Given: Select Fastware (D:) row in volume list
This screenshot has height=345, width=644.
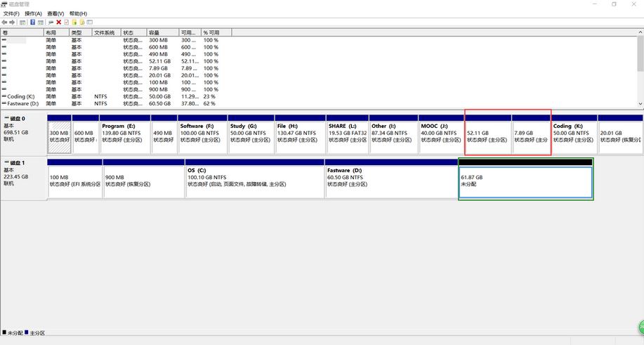Looking at the screenshot, I should [x=23, y=103].
